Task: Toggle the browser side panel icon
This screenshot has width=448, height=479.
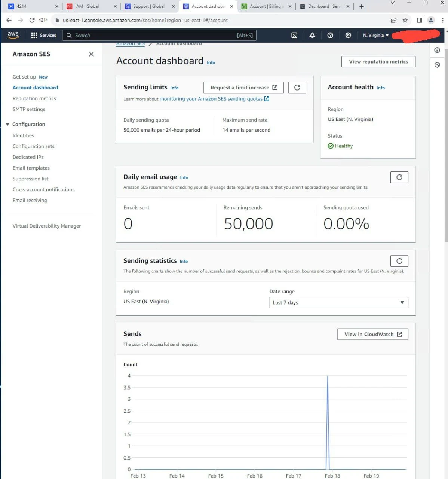Action: [420, 20]
